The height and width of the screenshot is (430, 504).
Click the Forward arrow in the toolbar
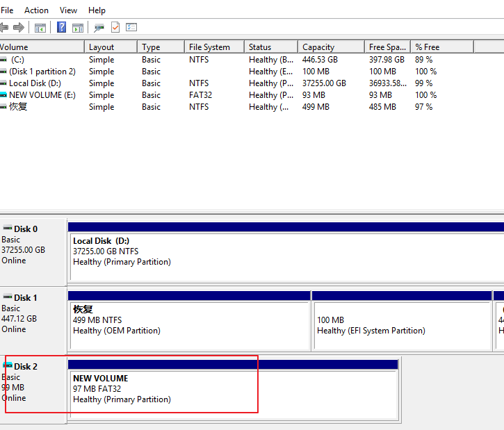[x=19, y=28]
